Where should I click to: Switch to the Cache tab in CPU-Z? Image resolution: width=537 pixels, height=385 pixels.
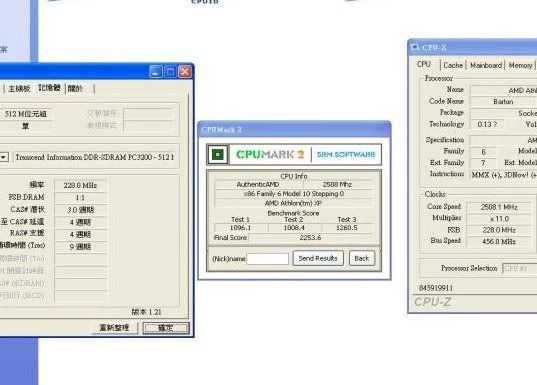coord(453,65)
